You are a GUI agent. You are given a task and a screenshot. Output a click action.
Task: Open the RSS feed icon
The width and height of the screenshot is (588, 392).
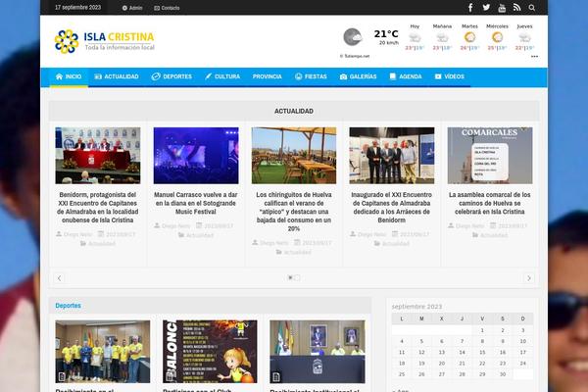pos(517,8)
